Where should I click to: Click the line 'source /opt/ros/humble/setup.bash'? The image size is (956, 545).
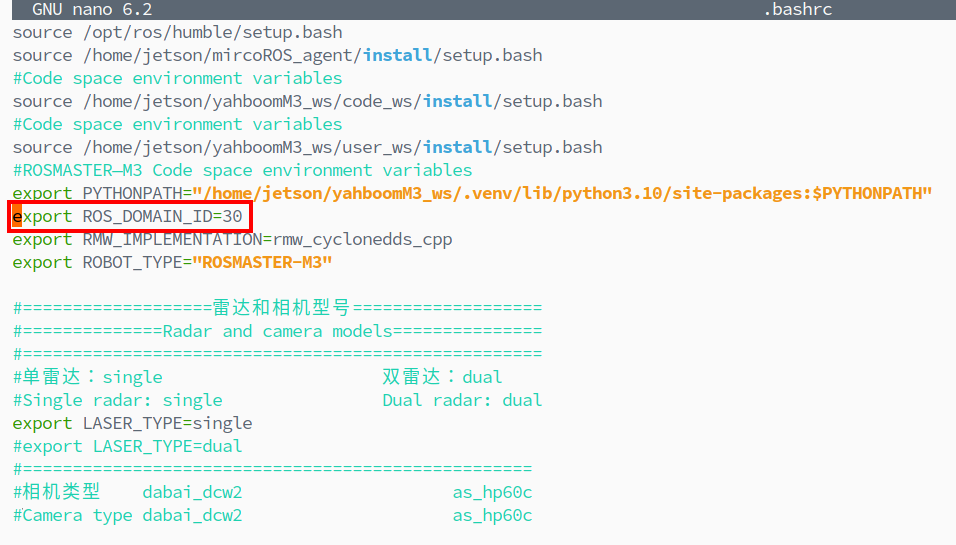(177, 32)
